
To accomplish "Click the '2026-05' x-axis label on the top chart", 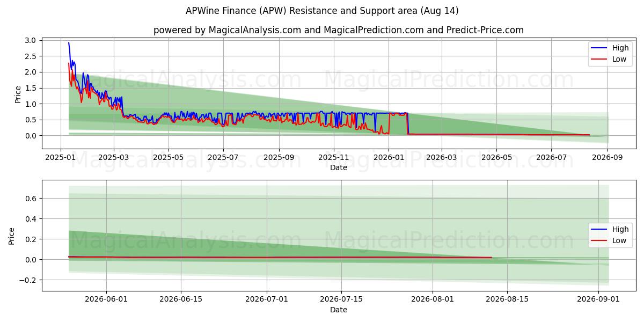I will click(x=496, y=157).
